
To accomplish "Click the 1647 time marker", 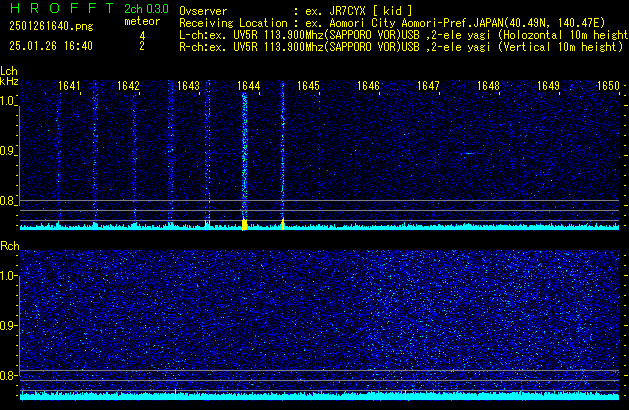I will pos(428,86).
